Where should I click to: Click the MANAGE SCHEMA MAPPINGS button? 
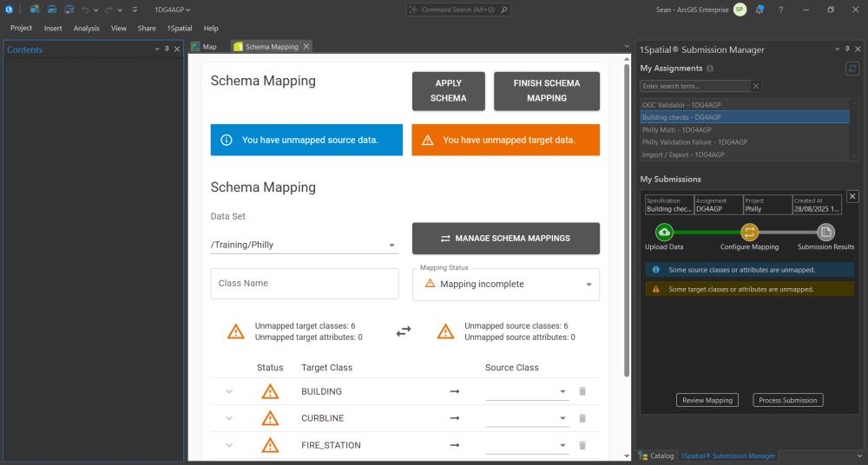[x=506, y=238]
